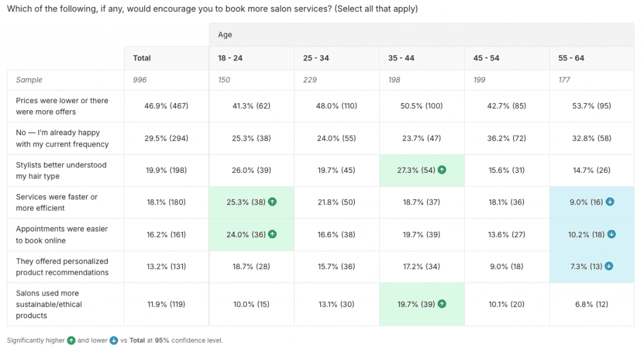This screenshot has width=644, height=349.
Task: Click the 35 - 44 column header
Action: pyautogui.click(x=401, y=58)
